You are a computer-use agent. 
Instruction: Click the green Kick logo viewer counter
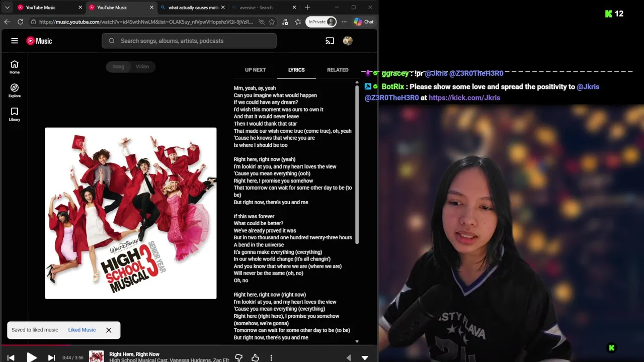614,14
